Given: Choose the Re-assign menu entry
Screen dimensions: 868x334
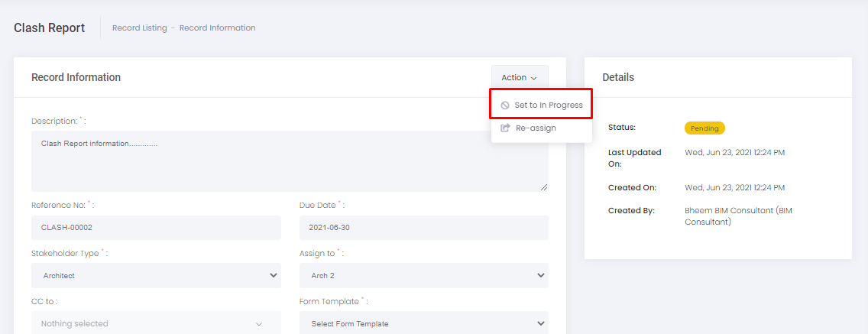Looking at the screenshot, I should [536, 128].
